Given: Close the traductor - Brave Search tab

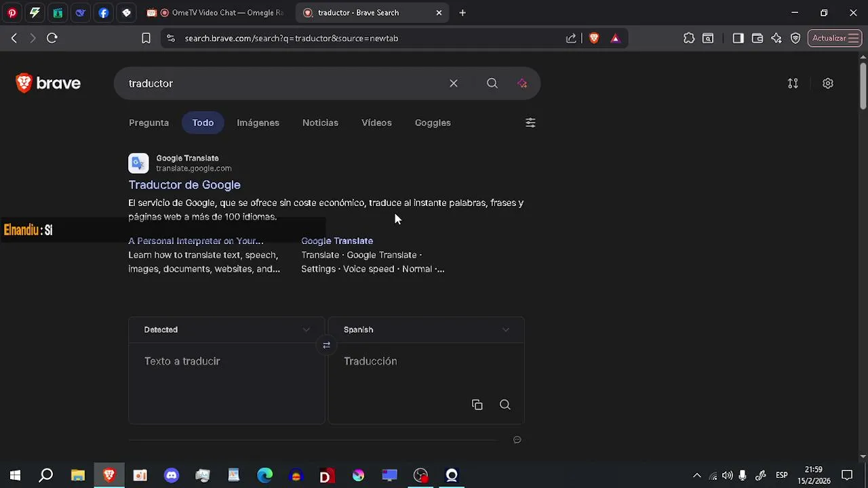Looking at the screenshot, I should (439, 12).
